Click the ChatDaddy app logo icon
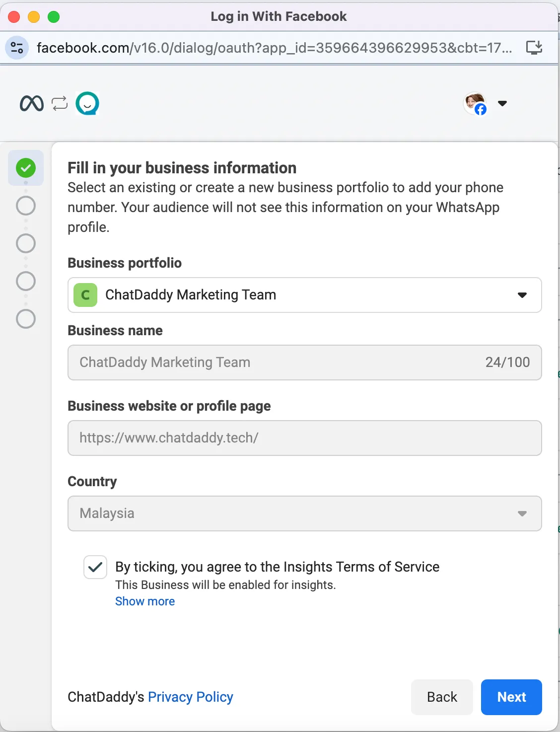The image size is (560, 732). click(87, 103)
